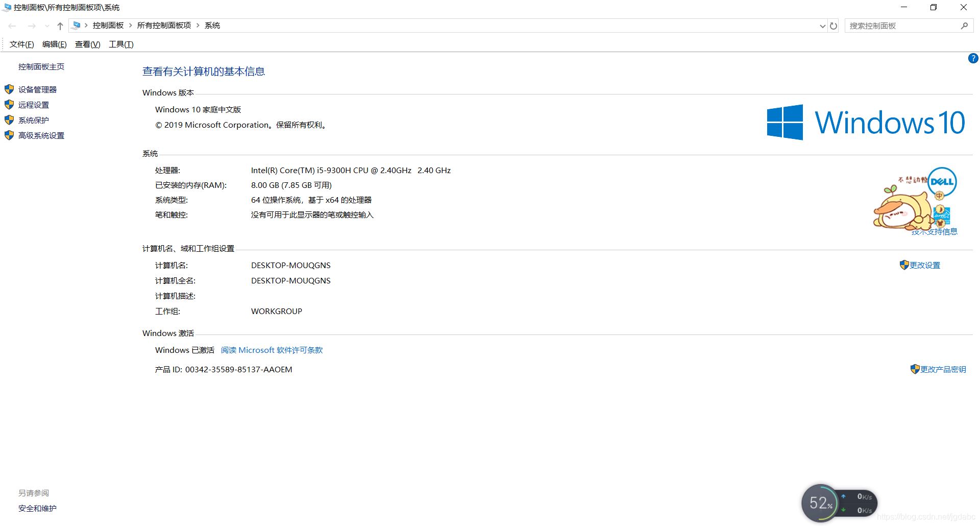Open 技术支持信息 link
Viewport: 980px width, 526px height.
pos(935,232)
